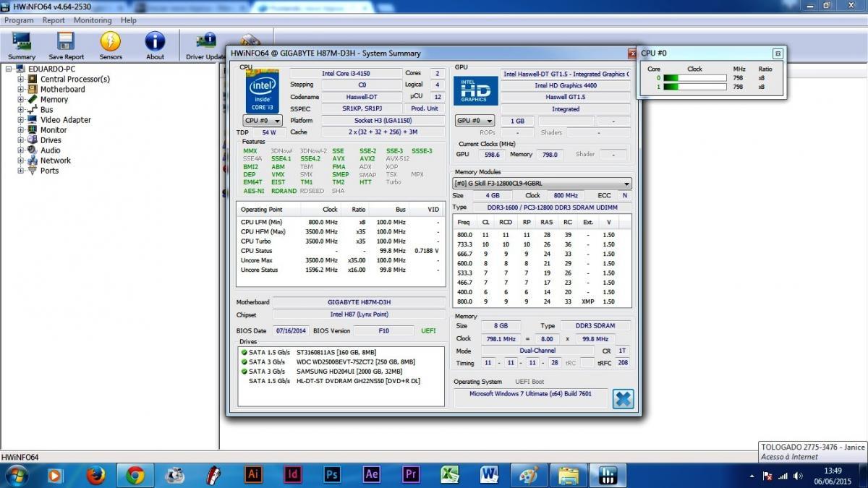Click the Core 1 clock usage bar
The height and width of the screenshot is (488, 868).
tap(694, 87)
